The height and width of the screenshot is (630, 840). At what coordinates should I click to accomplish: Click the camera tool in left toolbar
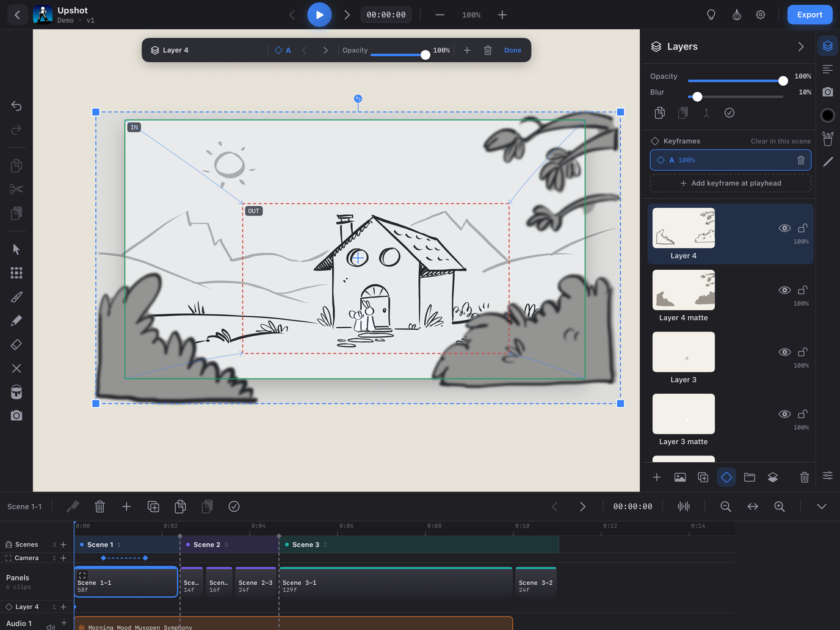tap(16, 416)
